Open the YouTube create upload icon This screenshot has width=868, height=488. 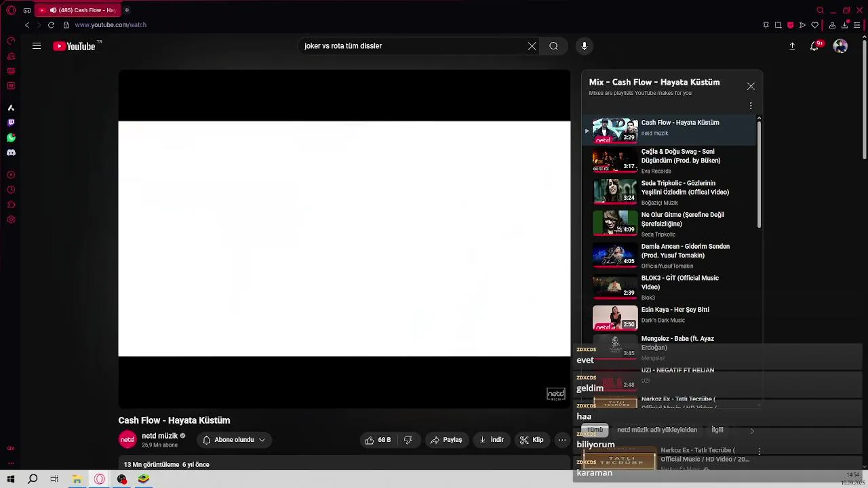(x=792, y=46)
